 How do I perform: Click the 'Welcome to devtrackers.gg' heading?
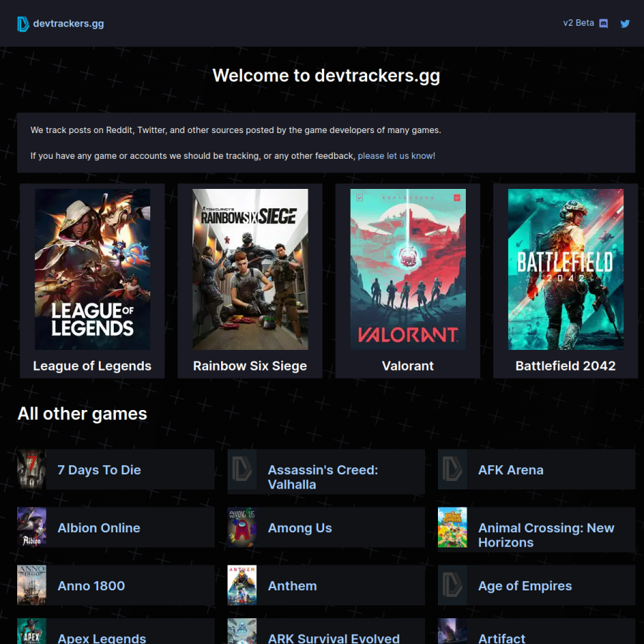click(326, 76)
